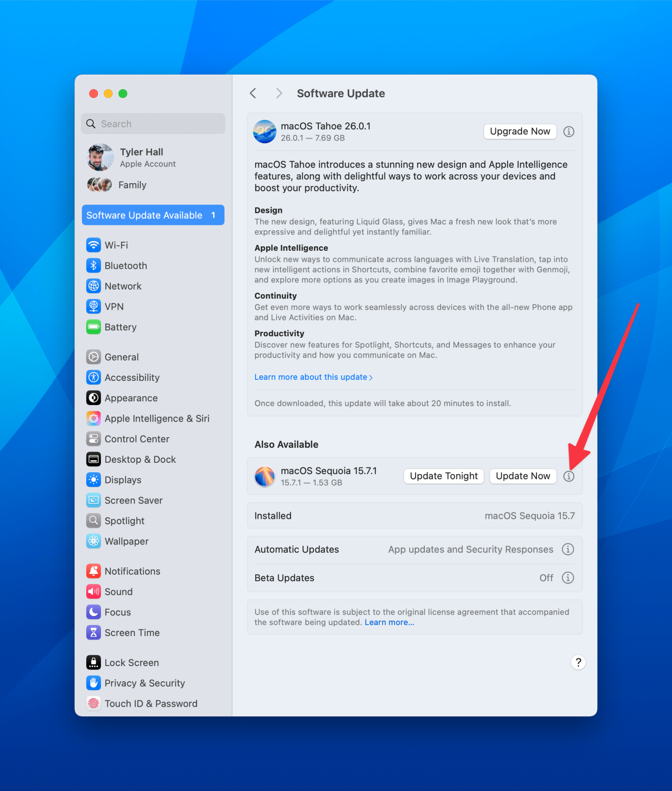Open Wi-Fi settings icon

[93, 245]
